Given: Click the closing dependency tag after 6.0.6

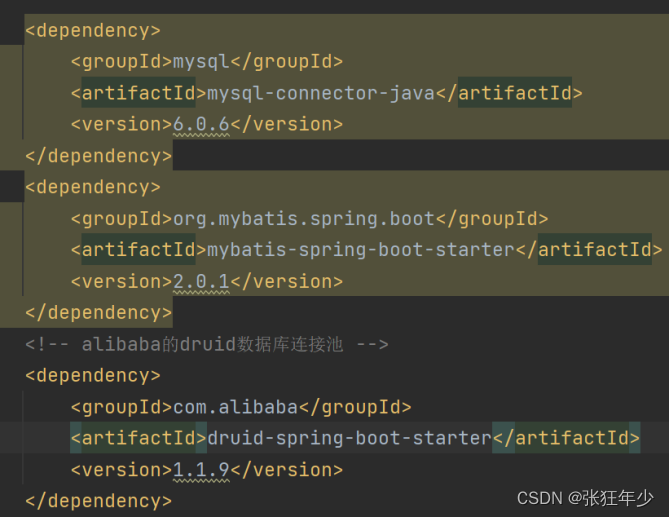Looking at the screenshot, I should coord(99,156).
